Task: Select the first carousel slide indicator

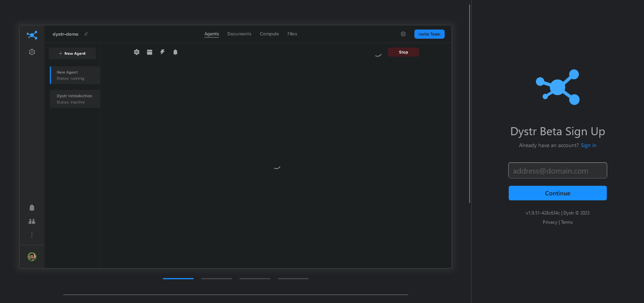Action: point(178,278)
